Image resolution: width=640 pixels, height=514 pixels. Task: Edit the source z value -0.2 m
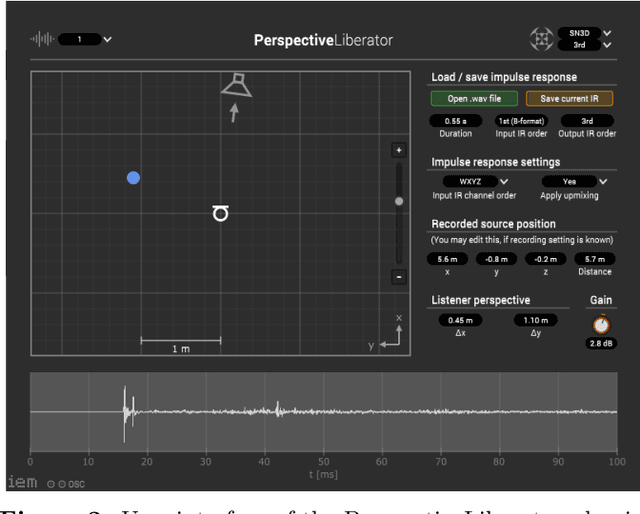click(x=545, y=259)
